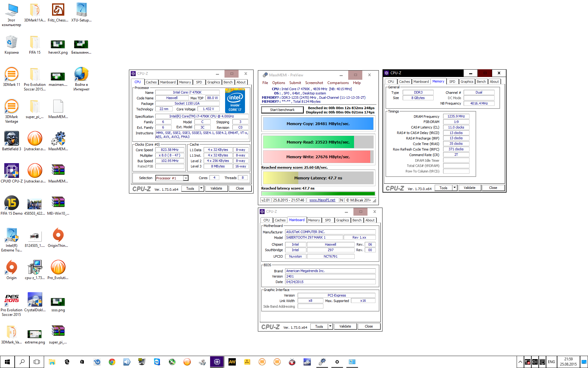This screenshot has height=368, width=588.
Task: Click the volume icon in system tray
Action: coord(535,362)
